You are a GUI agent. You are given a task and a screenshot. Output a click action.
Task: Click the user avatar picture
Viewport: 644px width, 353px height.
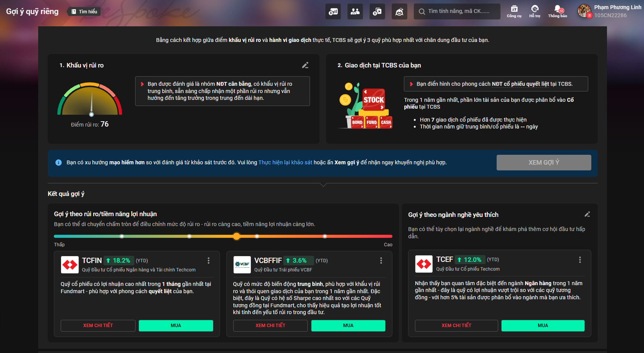click(x=584, y=10)
